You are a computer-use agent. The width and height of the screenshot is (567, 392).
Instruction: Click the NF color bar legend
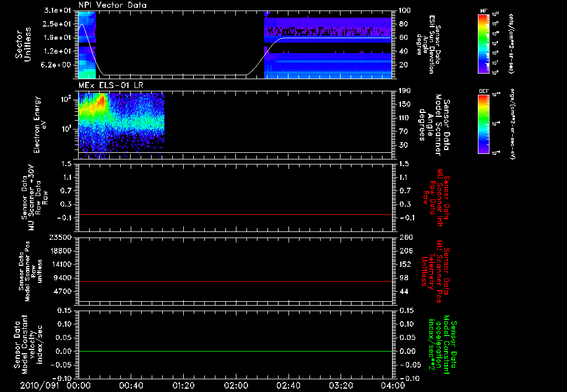point(484,43)
